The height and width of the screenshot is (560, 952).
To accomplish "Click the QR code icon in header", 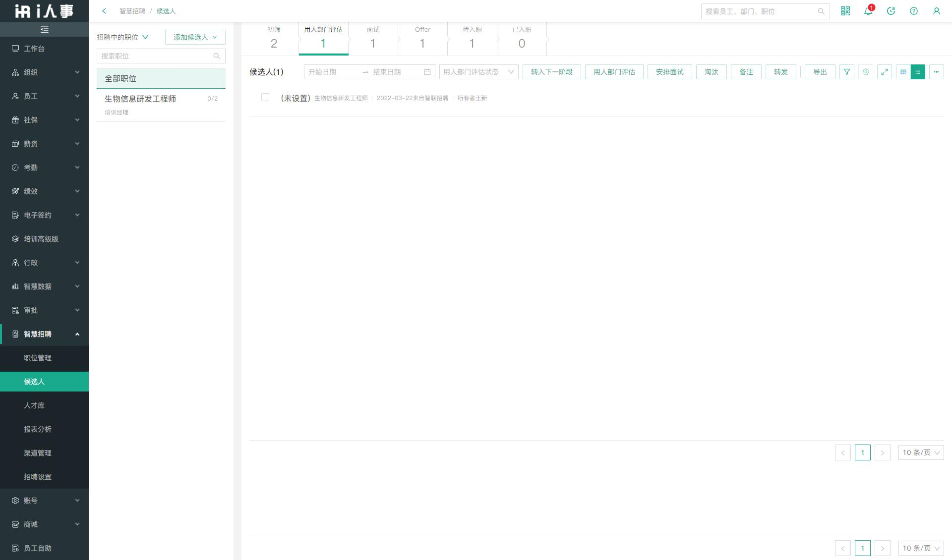I will click(845, 11).
